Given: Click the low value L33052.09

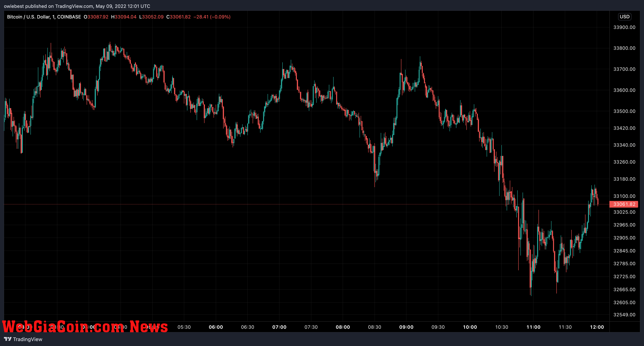Looking at the screenshot, I should tap(151, 17).
